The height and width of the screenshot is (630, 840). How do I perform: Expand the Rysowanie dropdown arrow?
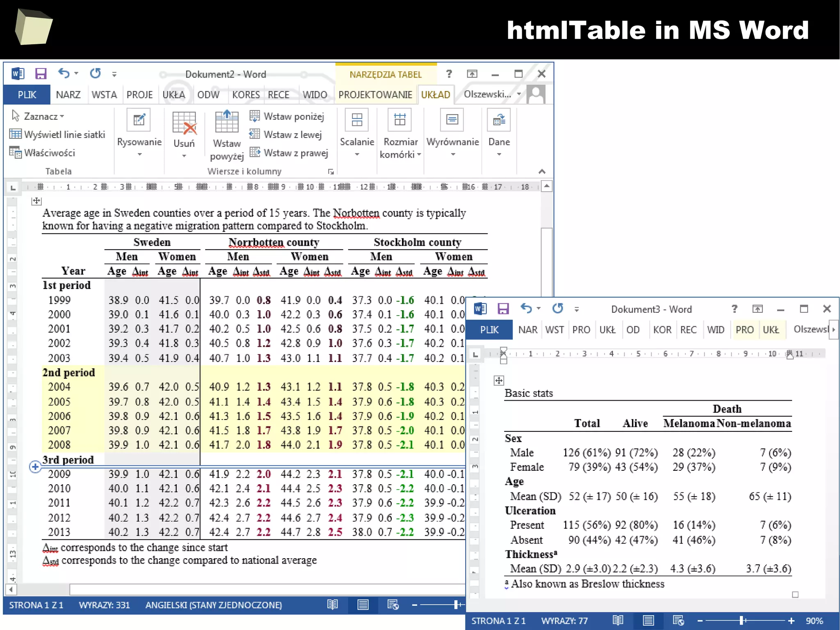pyautogui.click(x=139, y=155)
